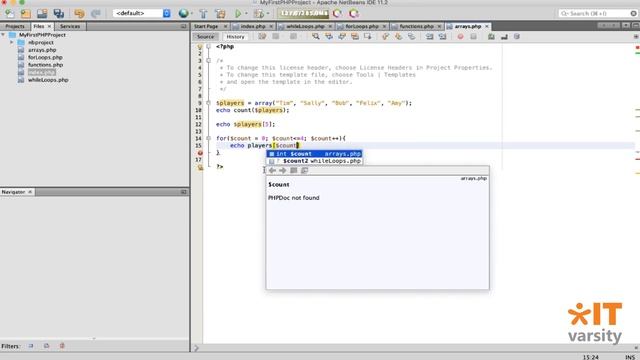The image size is (640, 360).
Task: Click the lightbulb hint on line 1
Action: [200, 47]
